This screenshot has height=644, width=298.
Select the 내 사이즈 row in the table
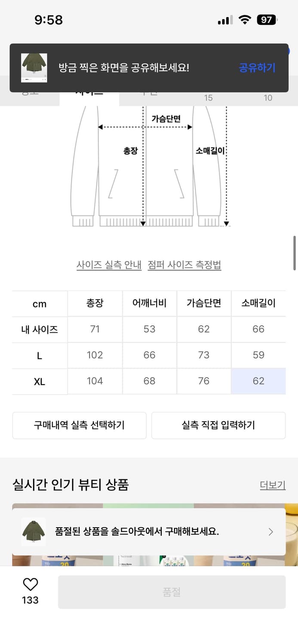(39, 329)
